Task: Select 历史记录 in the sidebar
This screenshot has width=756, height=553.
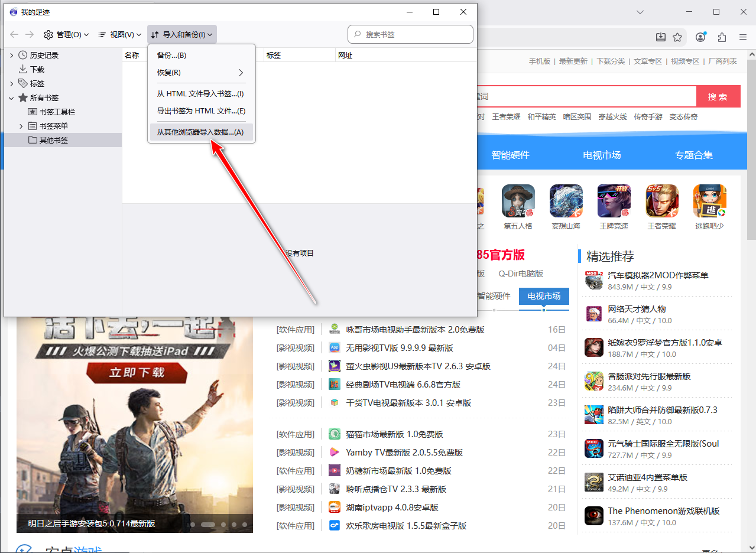Action: [44, 55]
